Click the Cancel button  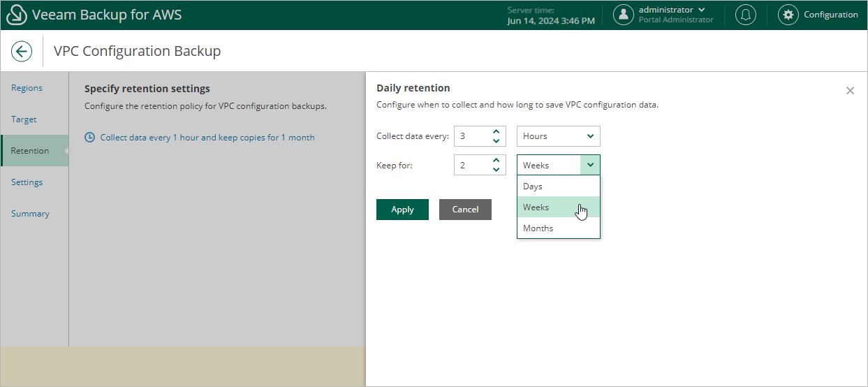[465, 210]
